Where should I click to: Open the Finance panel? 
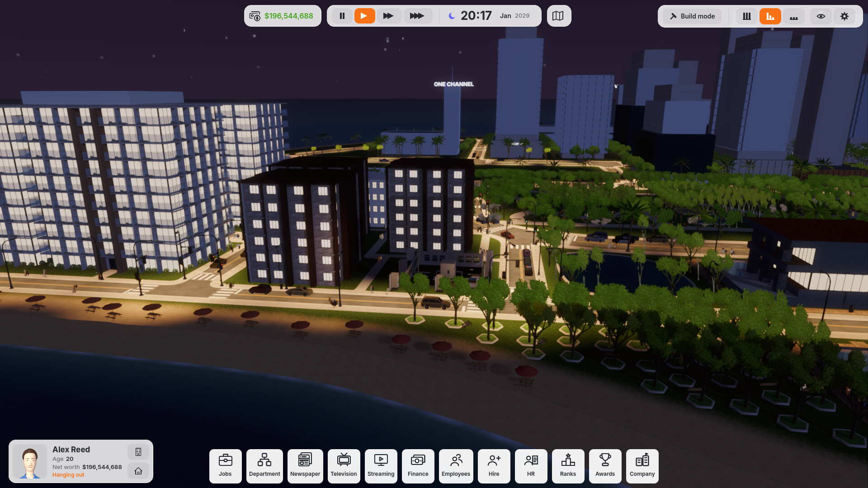coord(418,466)
